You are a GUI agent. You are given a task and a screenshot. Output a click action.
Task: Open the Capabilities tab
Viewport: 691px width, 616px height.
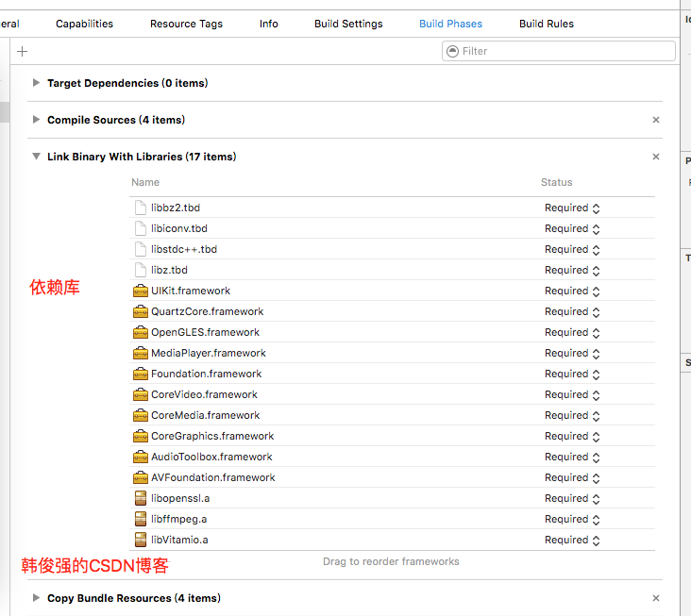pyautogui.click(x=84, y=24)
